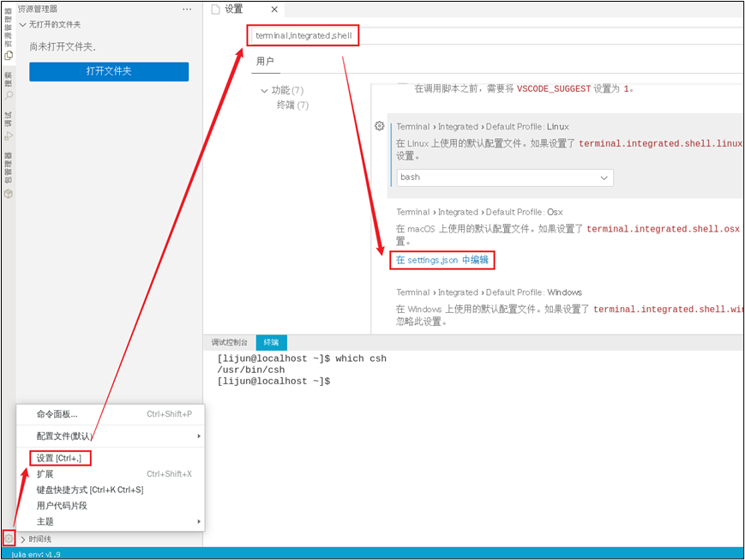
Task: Click the /usr/bin/csh output line in terminal
Action: coord(251,370)
